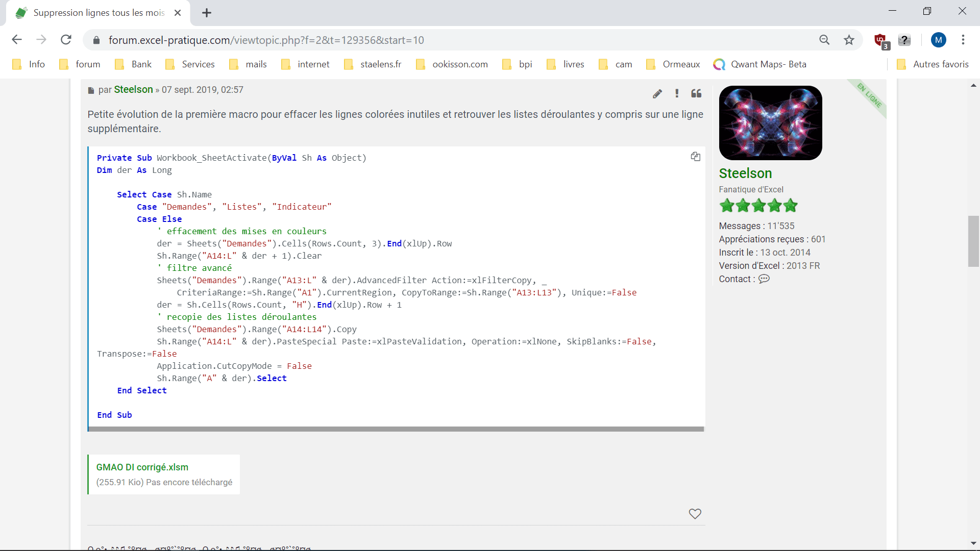This screenshot has width=980, height=551.
Task: Open the Steelson author link in the post header
Action: [133, 90]
